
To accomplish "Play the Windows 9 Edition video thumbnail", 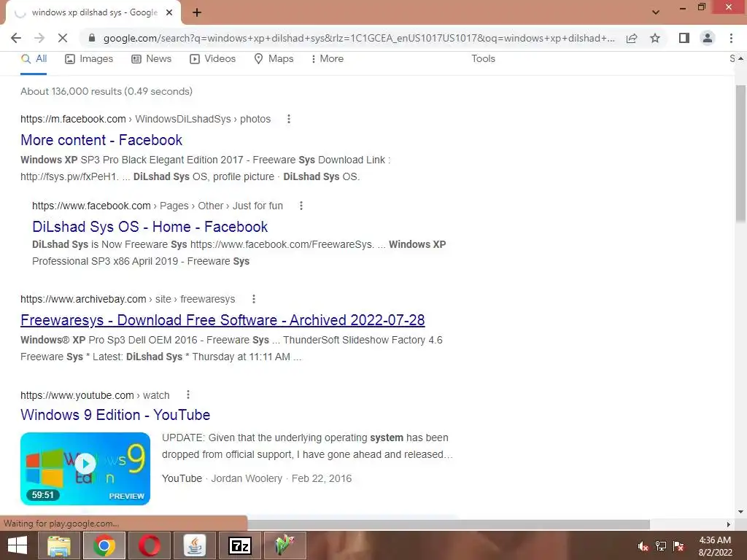I will pyautogui.click(x=85, y=469).
